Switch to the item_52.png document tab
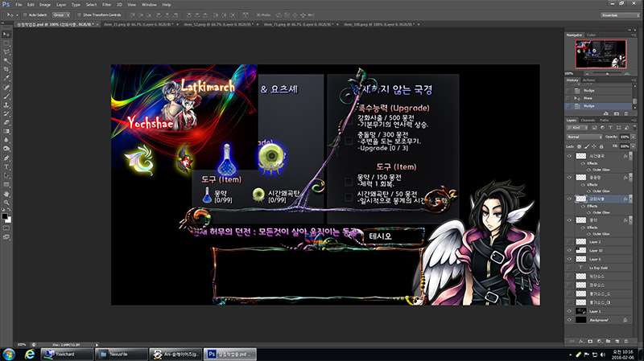Image resolution: width=644 pixels, height=361 pixels. 218,25
